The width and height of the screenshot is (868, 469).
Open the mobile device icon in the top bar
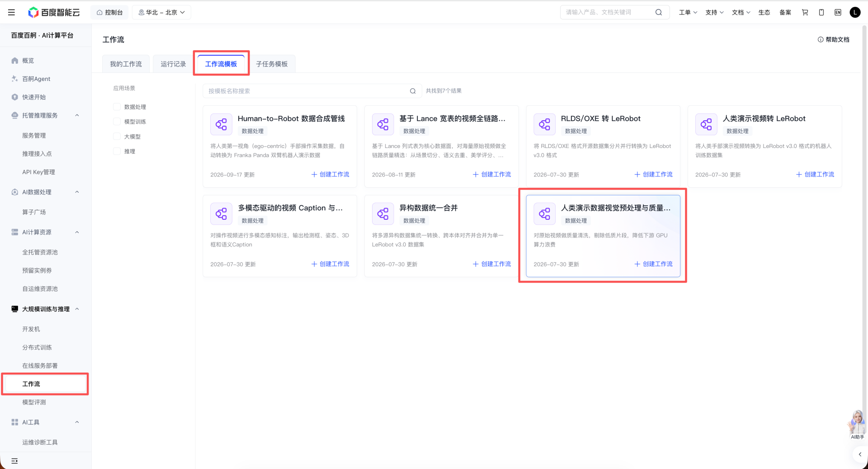click(821, 12)
